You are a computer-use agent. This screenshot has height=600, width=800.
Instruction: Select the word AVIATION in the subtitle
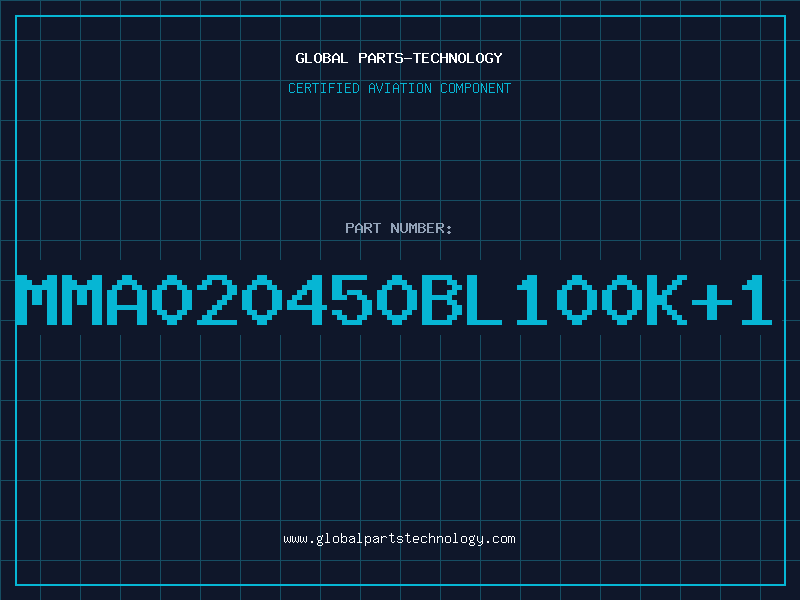point(400,88)
